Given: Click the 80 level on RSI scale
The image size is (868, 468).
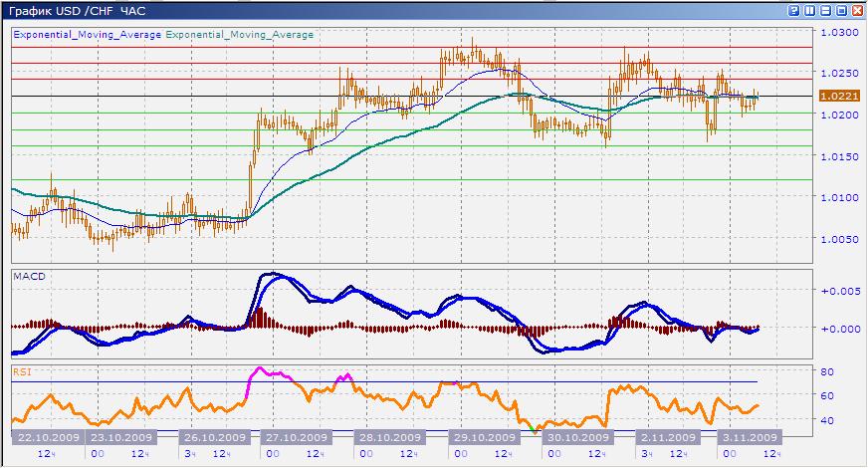Looking at the screenshot, I should coord(826,371).
